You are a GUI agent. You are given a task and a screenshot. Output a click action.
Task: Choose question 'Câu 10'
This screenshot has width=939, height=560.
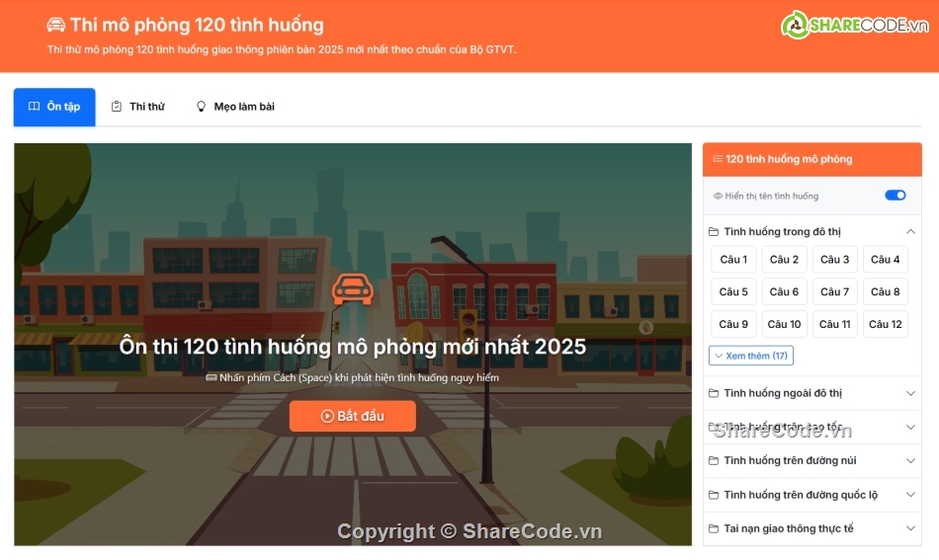coord(785,324)
